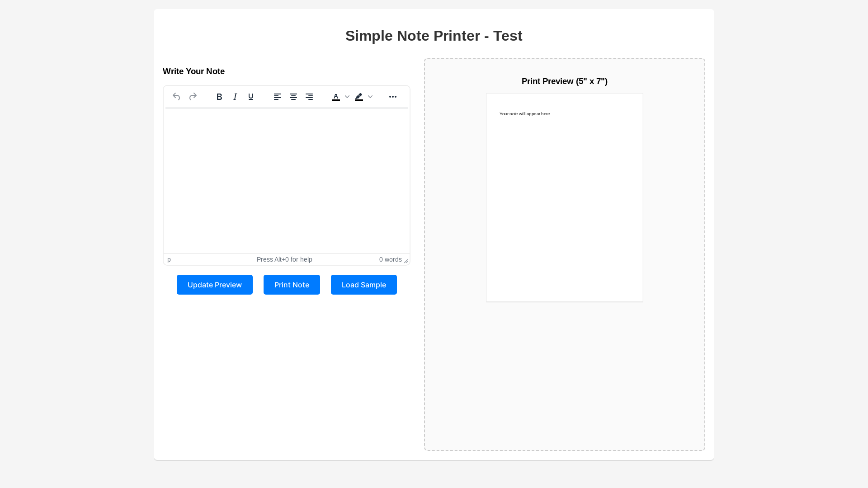Image resolution: width=868 pixels, height=488 pixels.
Task: Toggle bold formatting
Action: pos(219,97)
